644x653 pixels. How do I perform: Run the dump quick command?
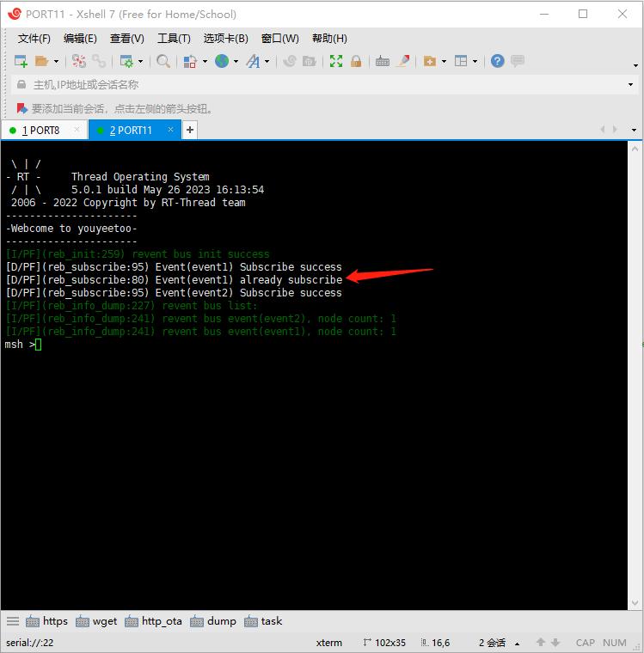pos(213,621)
